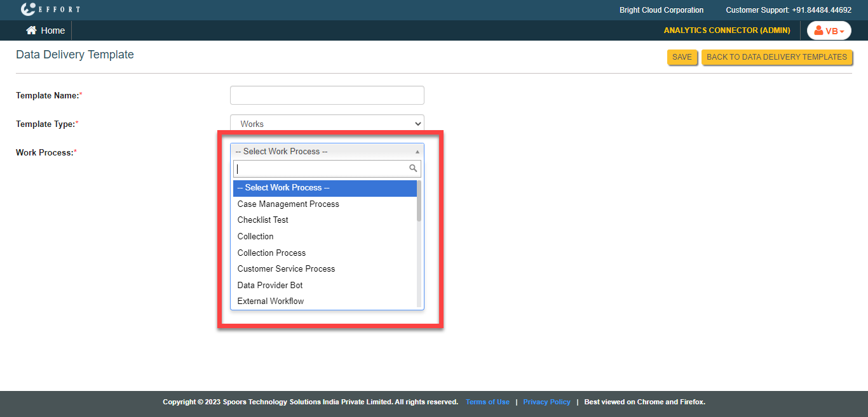Click Back to Data Delivery Templates button

click(776, 57)
